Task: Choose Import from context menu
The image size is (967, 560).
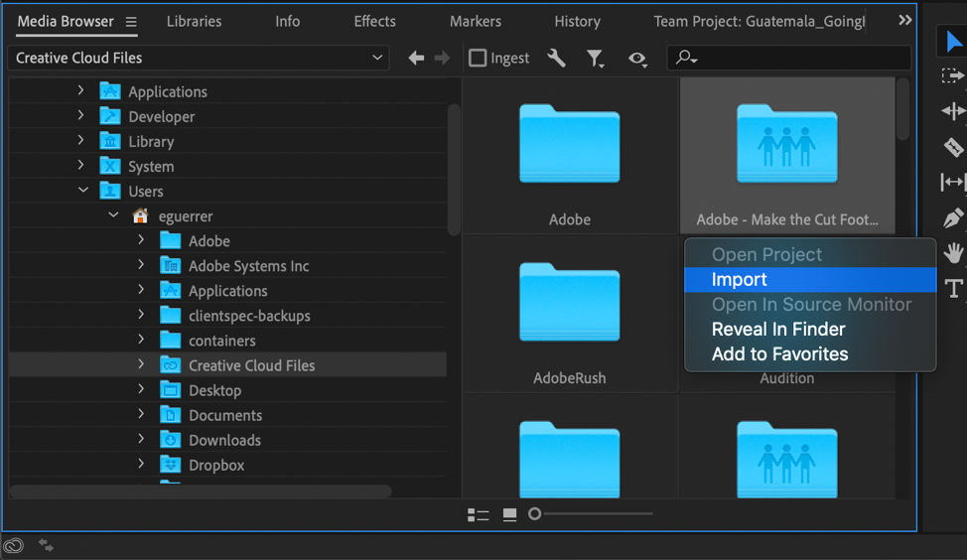Action: tap(810, 279)
